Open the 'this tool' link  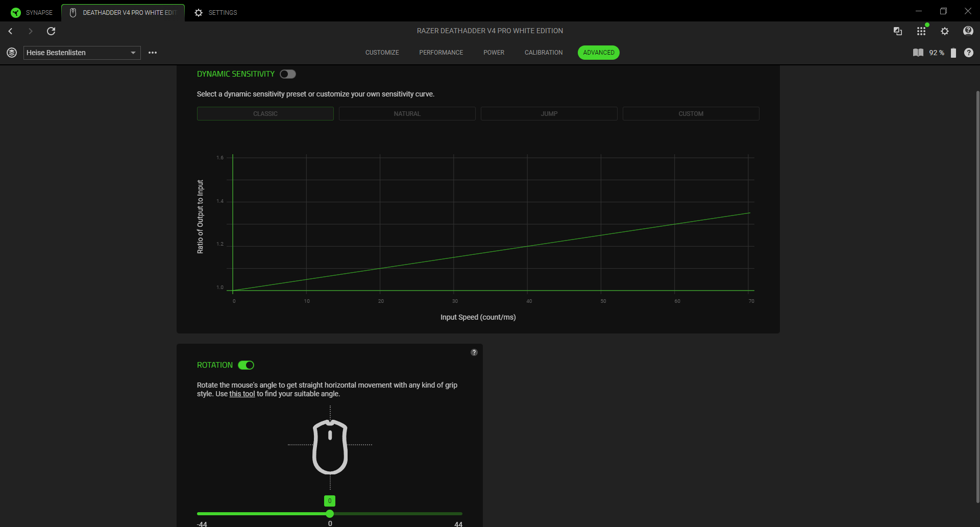242,394
